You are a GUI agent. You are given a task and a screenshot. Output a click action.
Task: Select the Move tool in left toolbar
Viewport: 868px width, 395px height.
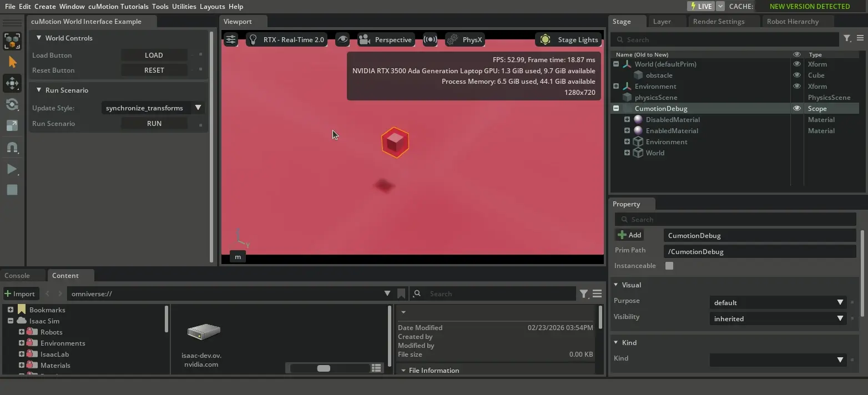12,83
